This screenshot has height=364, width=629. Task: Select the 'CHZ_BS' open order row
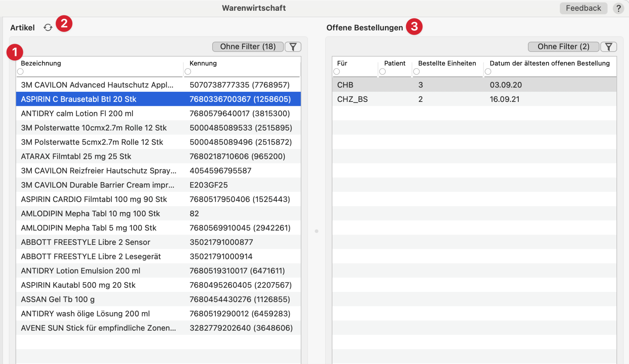[x=474, y=99]
